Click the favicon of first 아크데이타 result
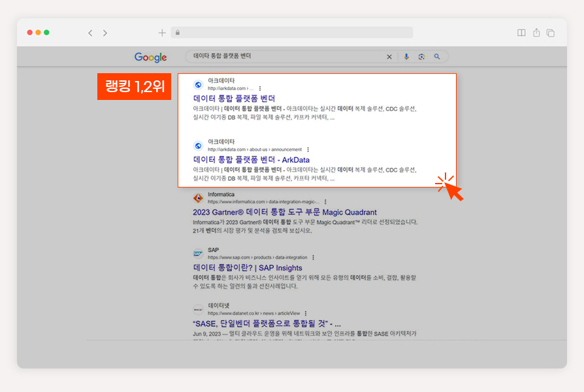 [198, 84]
